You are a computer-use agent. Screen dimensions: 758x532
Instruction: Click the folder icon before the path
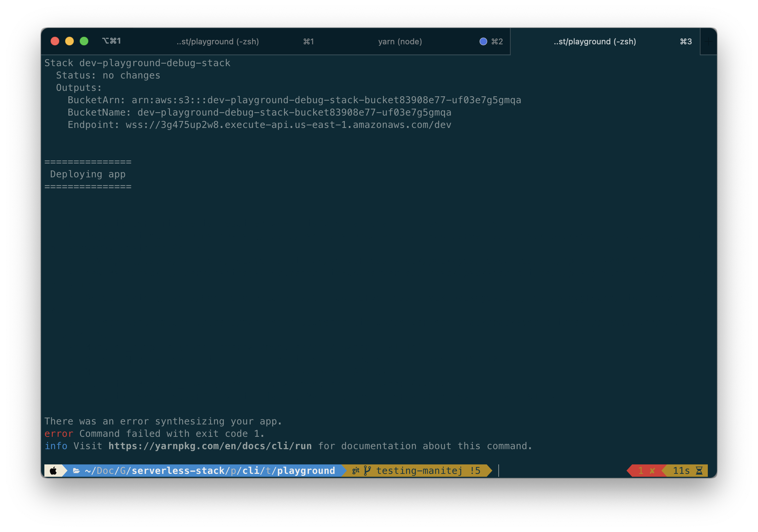[x=75, y=471]
